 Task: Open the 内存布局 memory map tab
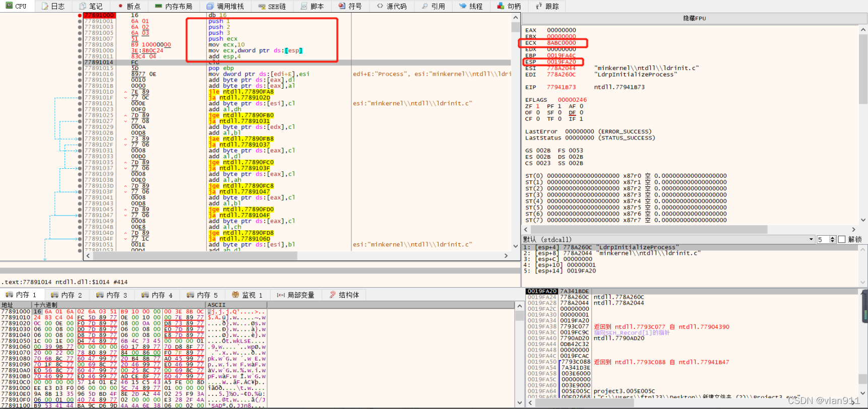click(173, 6)
